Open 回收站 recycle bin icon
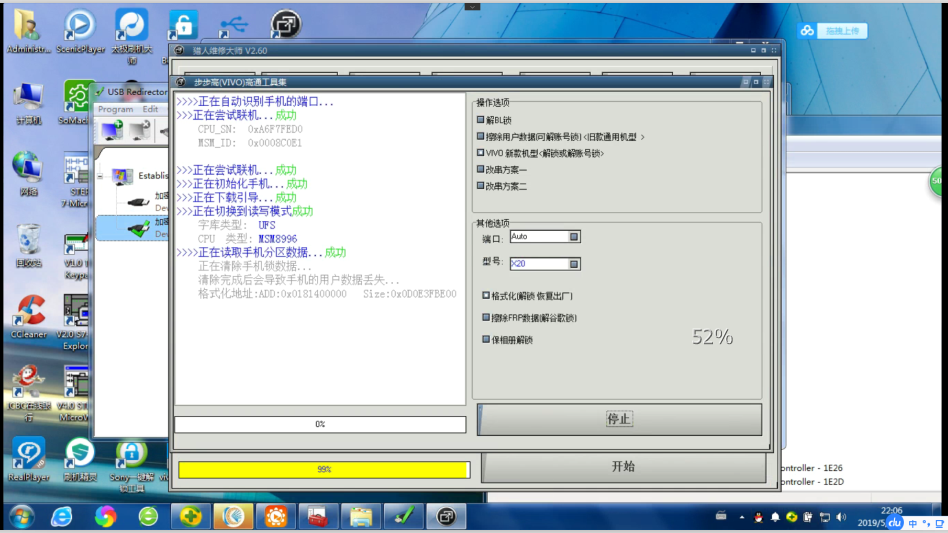948x533 pixels. pyautogui.click(x=28, y=245)
